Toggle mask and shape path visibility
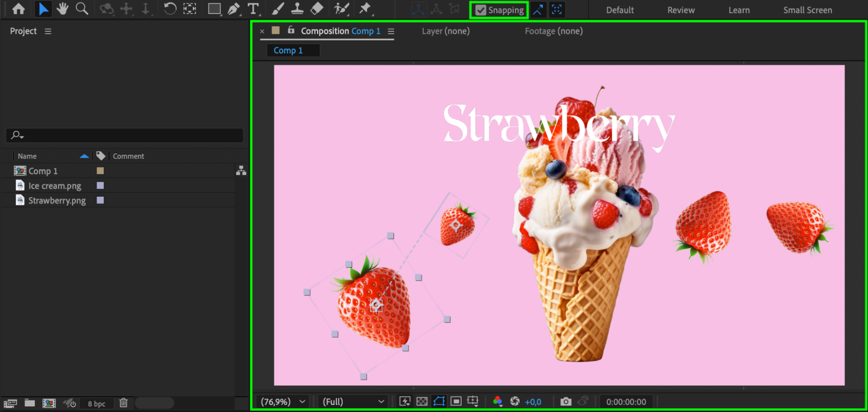This screenshot has width=868, height=412. [x=439, y=402]
